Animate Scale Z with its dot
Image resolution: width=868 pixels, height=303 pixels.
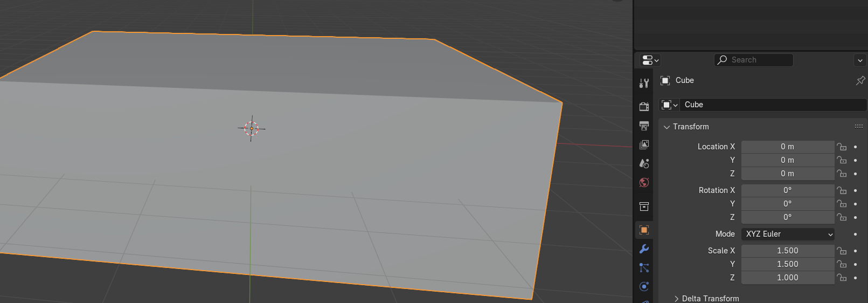click(855, 278)
